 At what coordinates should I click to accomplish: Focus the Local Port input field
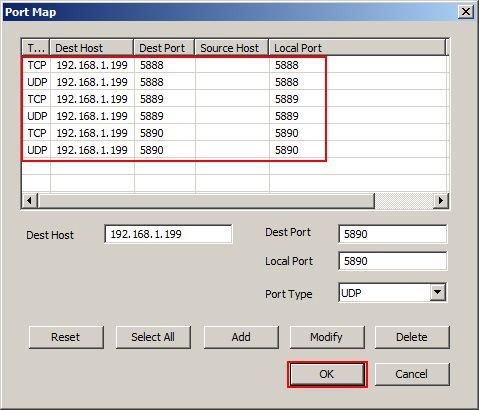(x=392, y=261)
